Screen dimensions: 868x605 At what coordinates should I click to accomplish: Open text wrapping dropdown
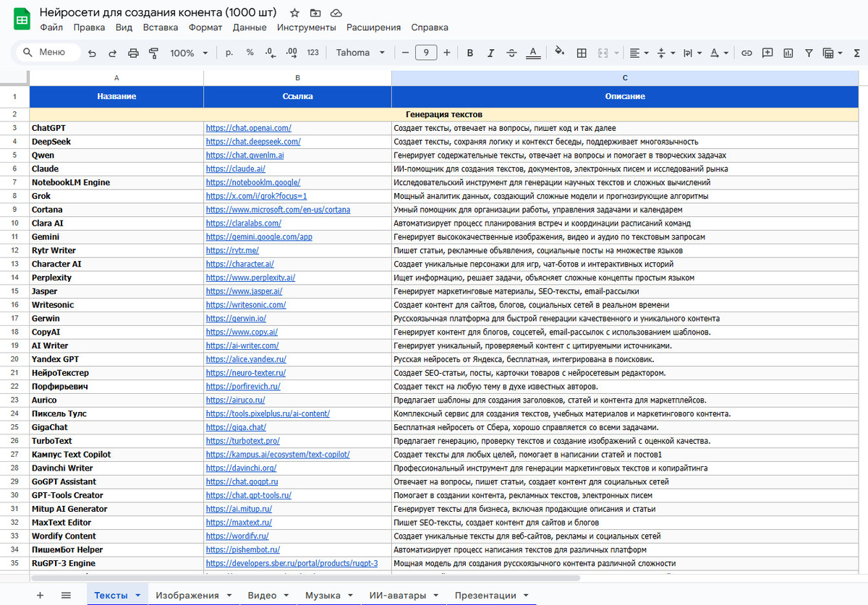(x=692, y=53)
